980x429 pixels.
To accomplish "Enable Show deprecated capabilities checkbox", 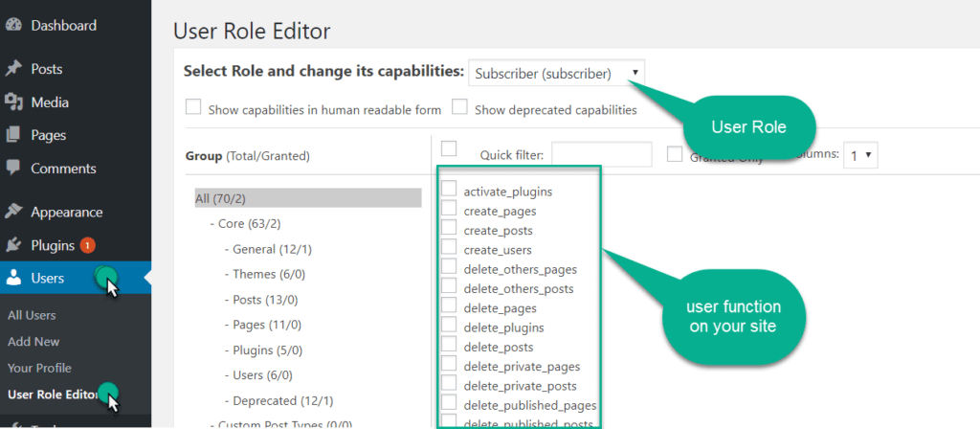I will (x=460, y=107).
